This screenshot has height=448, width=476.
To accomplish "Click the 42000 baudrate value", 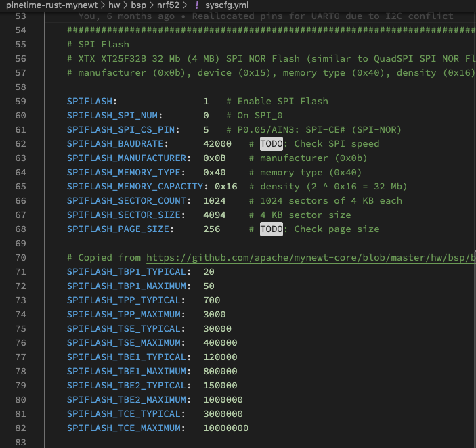I will point(217,143).
